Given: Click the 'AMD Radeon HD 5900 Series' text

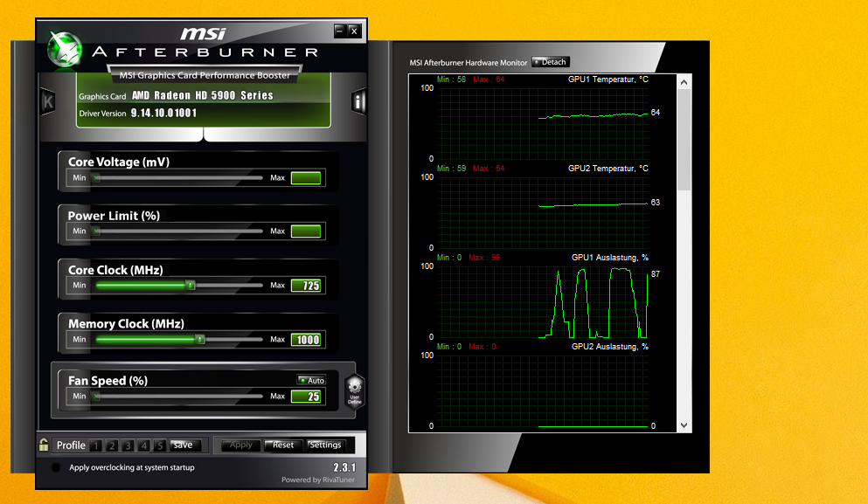Looking at the screenshot, I should 203,95.
